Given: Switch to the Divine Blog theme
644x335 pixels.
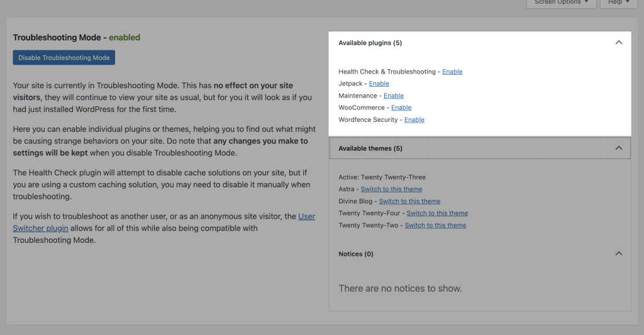Looking at the screenshot, I should (x=409, y=201).
